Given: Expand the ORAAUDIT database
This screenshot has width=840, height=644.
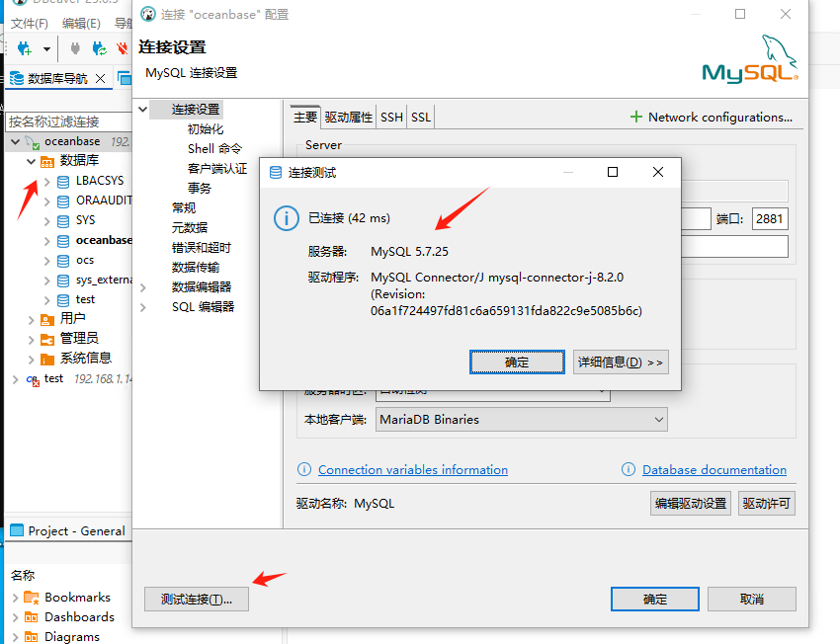Looking at the screenshot, I should point(47,201).
